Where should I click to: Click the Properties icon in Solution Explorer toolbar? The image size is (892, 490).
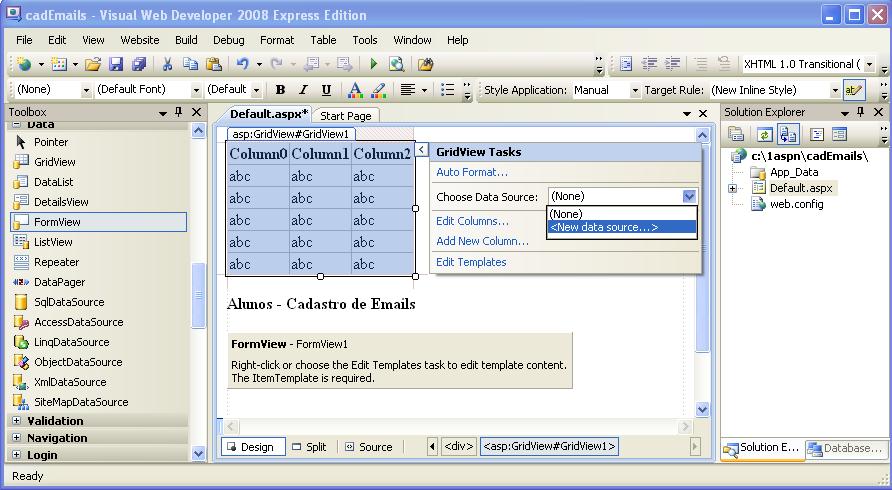(x=736, y=134)
